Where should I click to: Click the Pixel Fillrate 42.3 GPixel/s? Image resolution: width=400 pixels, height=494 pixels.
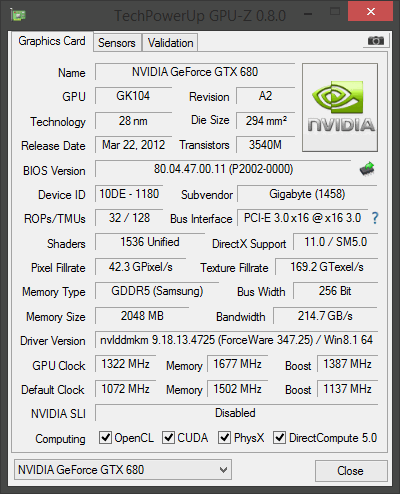[x=140, y=267]
